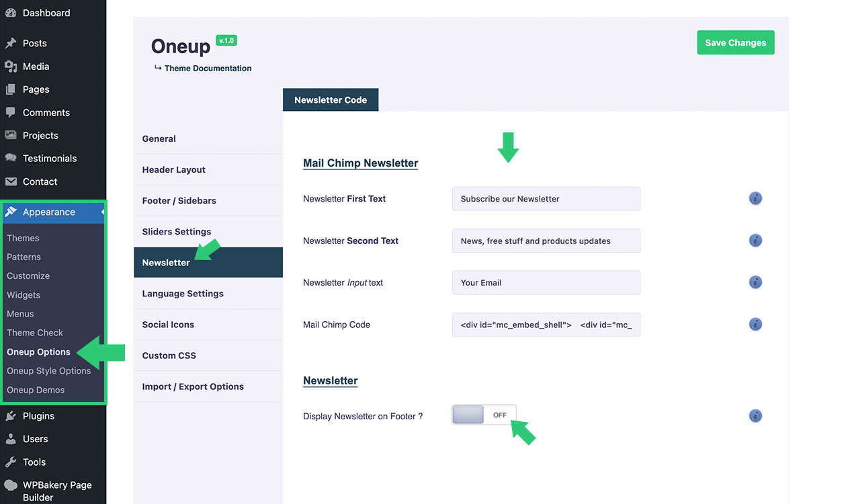
Task: Toggle Display Newsletter on Footer switch
Action: [x=484, y=415]
